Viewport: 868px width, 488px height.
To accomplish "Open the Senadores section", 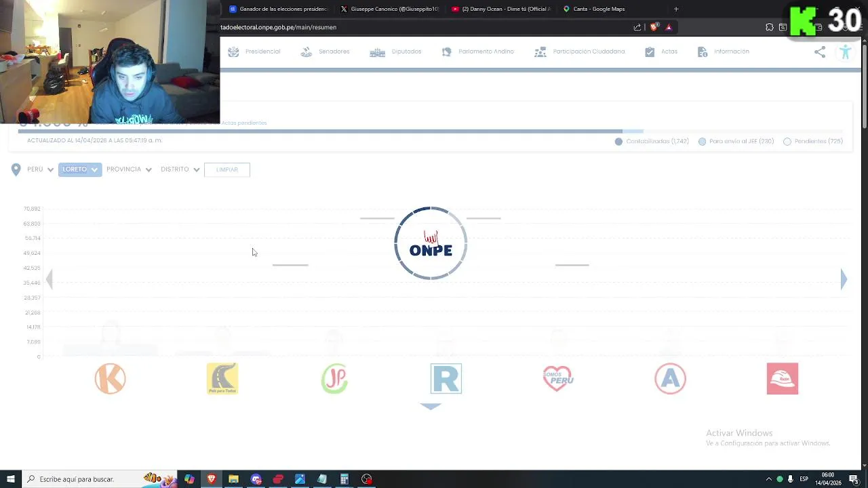I will point(325,52).
